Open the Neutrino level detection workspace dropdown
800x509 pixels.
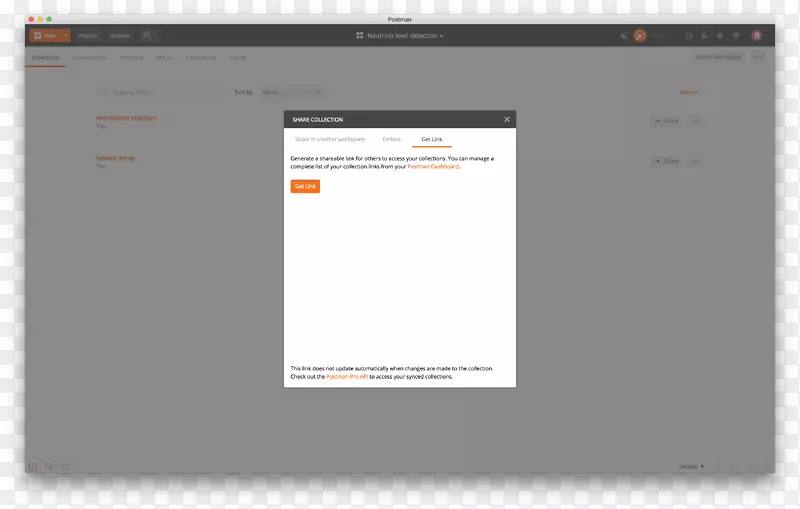pyautogui.click(x=400, y=35)
